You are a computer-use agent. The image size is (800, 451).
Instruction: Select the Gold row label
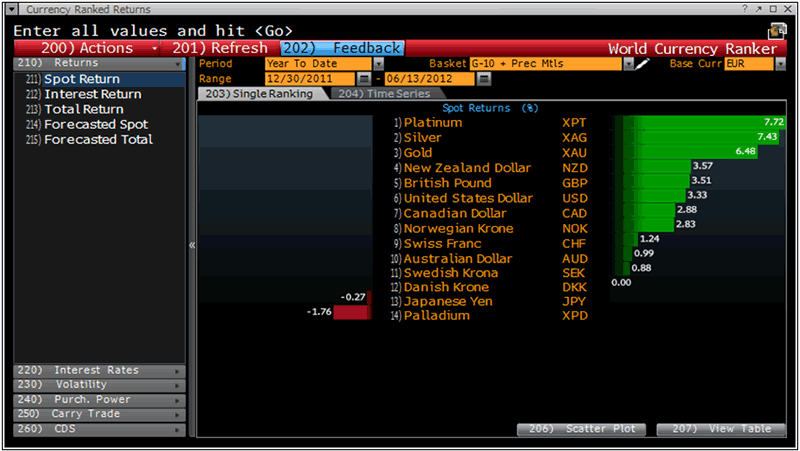coord(418,153)
